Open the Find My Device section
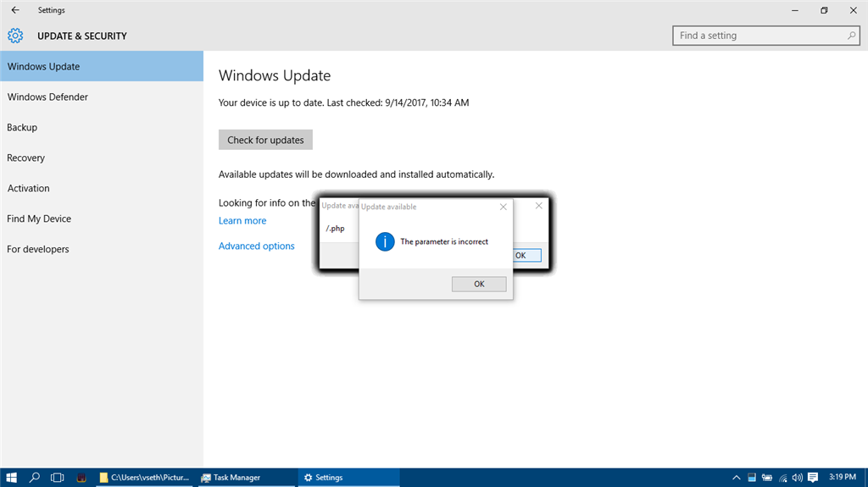Screen dimensions: 868x487 coord(102,219)
